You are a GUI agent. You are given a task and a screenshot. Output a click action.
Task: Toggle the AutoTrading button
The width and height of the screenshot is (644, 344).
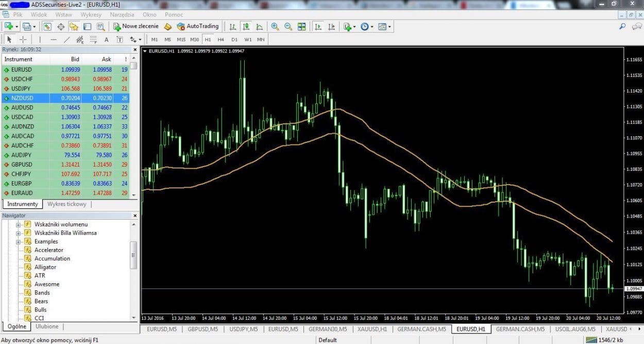(x=198, y=26)
